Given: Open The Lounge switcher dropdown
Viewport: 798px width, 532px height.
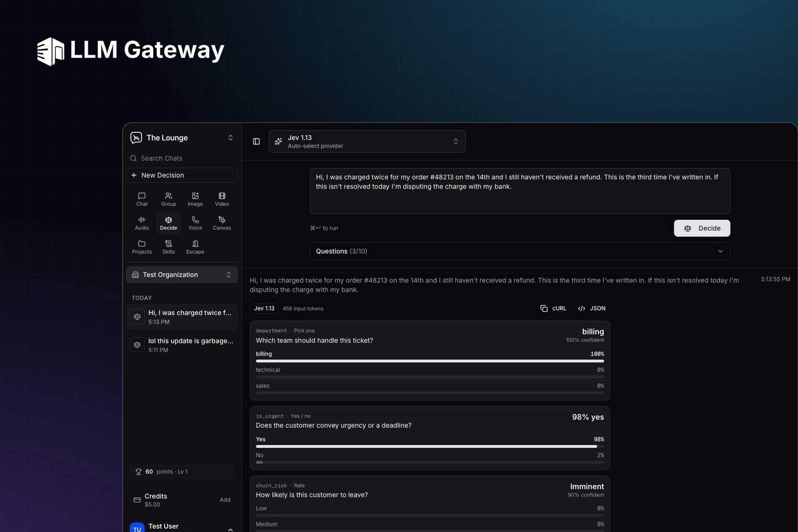Looking at the screenshot, I should point(231,138).
